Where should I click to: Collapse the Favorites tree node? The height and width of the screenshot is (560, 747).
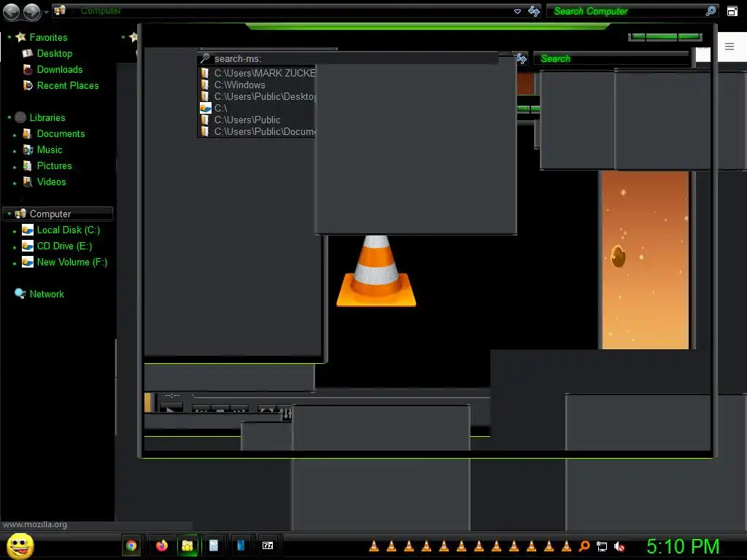[x=9, y=36]
